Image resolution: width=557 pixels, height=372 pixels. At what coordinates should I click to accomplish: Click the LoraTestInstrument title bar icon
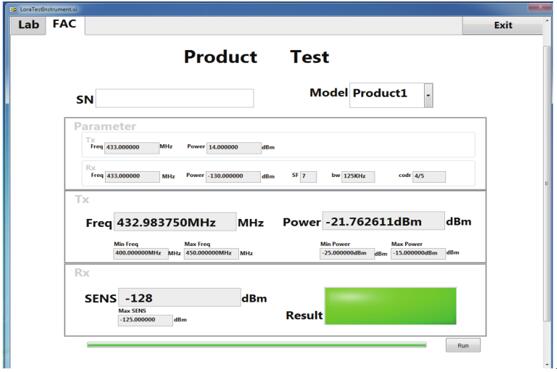pyautogui.click(x=13, y=9)
